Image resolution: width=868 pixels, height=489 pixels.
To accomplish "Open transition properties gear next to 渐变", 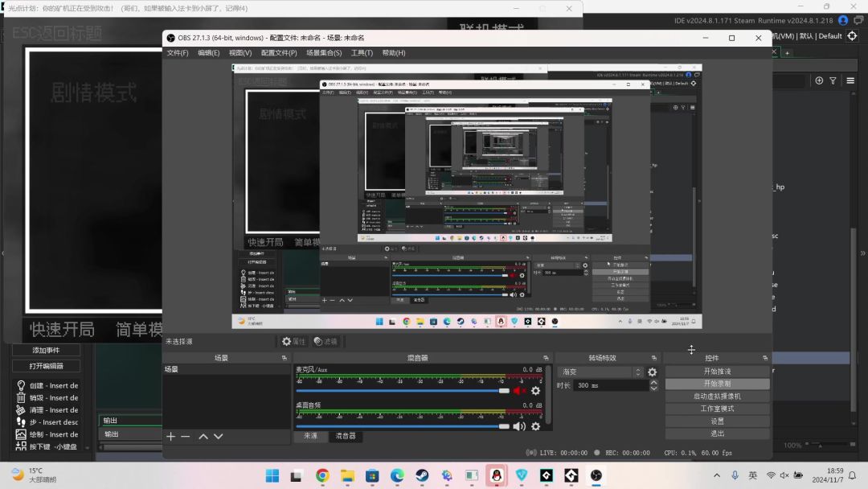I will click(653, 372).
